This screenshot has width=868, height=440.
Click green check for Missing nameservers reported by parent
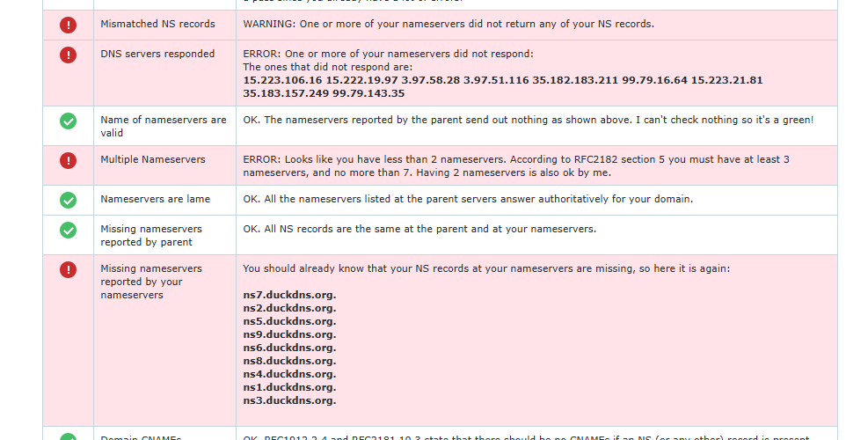(x=68, y=230)
